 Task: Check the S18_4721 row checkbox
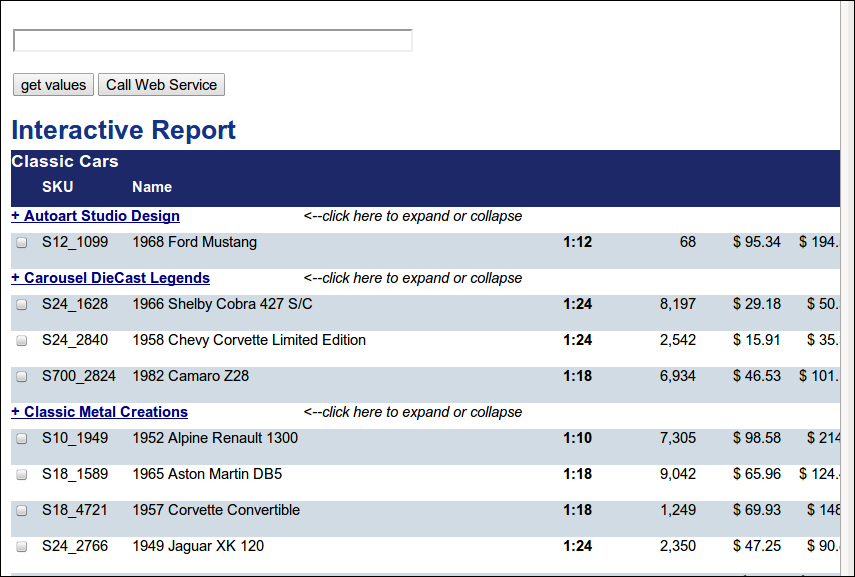point(22,511)
